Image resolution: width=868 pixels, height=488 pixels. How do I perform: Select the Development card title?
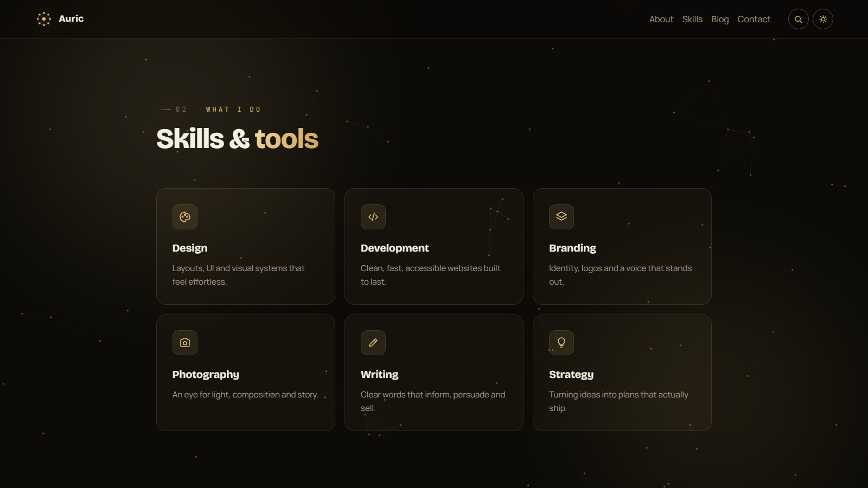[395, 248]
